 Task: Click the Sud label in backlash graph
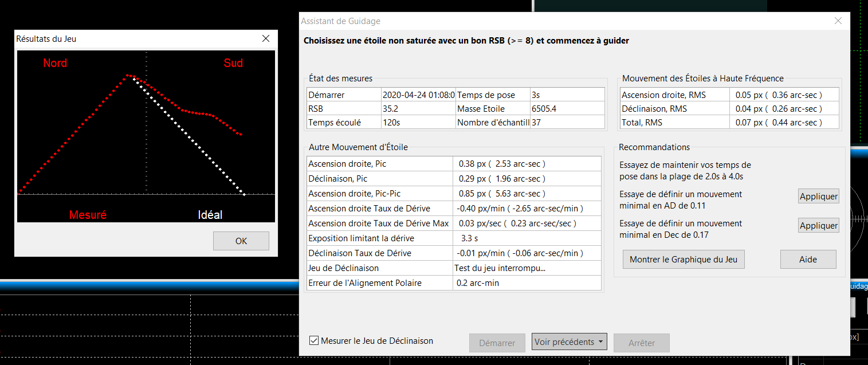click(x=233, y=63)
